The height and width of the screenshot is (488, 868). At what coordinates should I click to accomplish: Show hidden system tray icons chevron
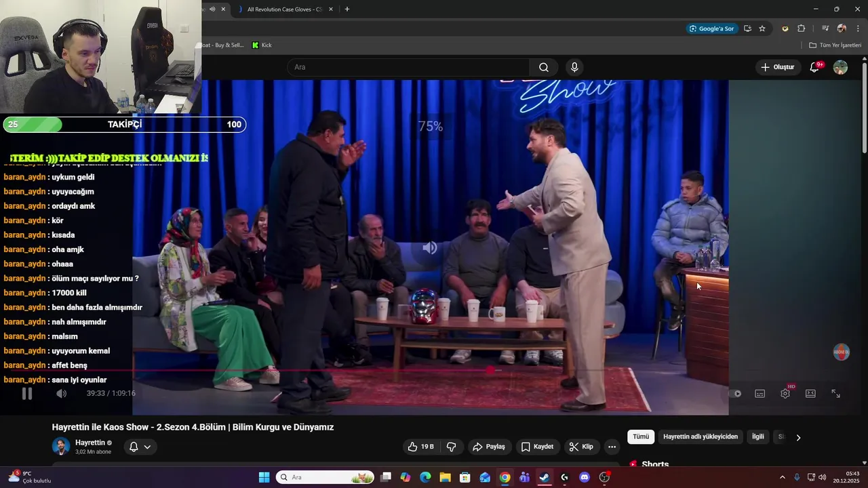[x=782, y=477]
